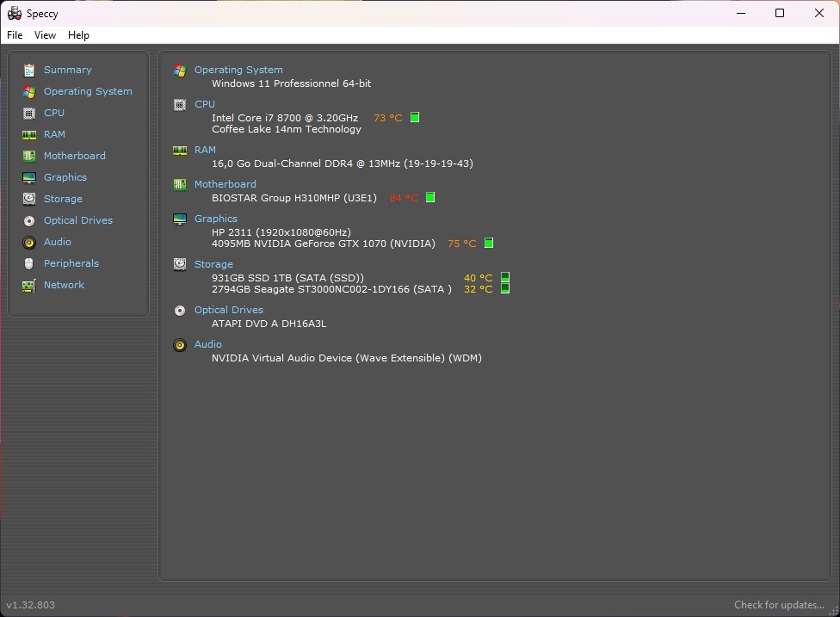
Task: Click the v1.32.803 version text
Action: click(30, 605)
